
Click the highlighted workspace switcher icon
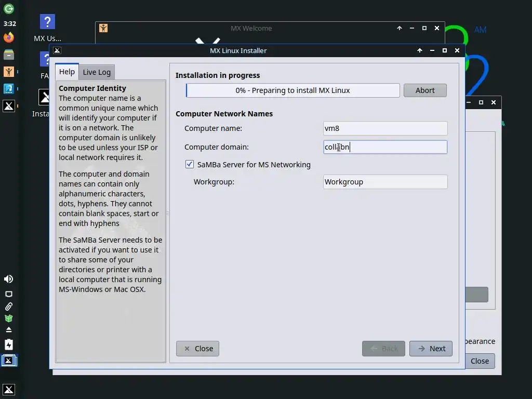coord(9,361)
